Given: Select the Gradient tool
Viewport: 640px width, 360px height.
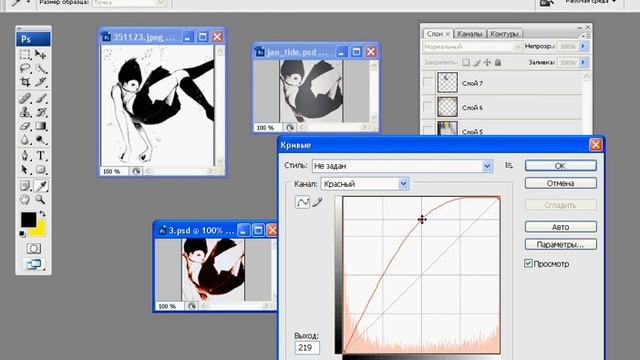Looking at the screenshot, I should pyautogui.click(x=40, y=126).
